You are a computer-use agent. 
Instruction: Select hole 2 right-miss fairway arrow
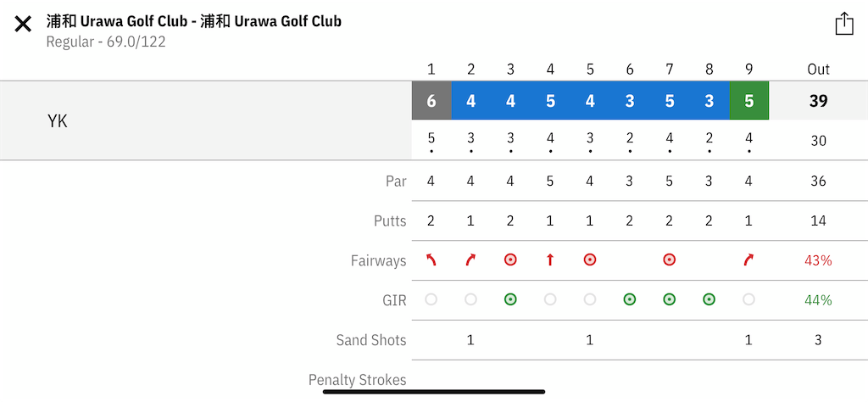[x=470, y=260]
